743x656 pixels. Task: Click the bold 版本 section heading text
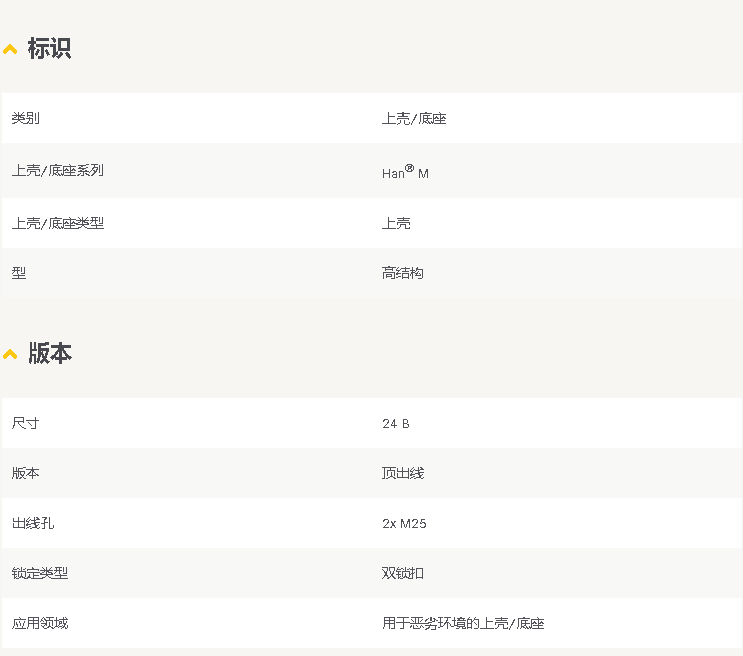point(49,353)
